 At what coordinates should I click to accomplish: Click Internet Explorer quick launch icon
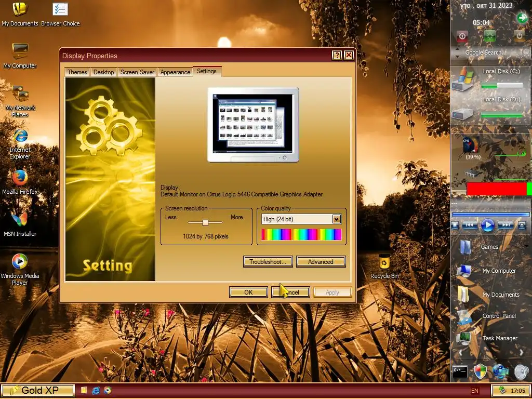pos(96,391)
